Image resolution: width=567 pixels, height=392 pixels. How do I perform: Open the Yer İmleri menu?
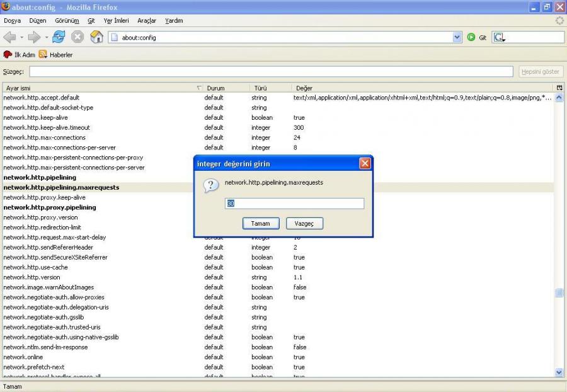(116, 21)
